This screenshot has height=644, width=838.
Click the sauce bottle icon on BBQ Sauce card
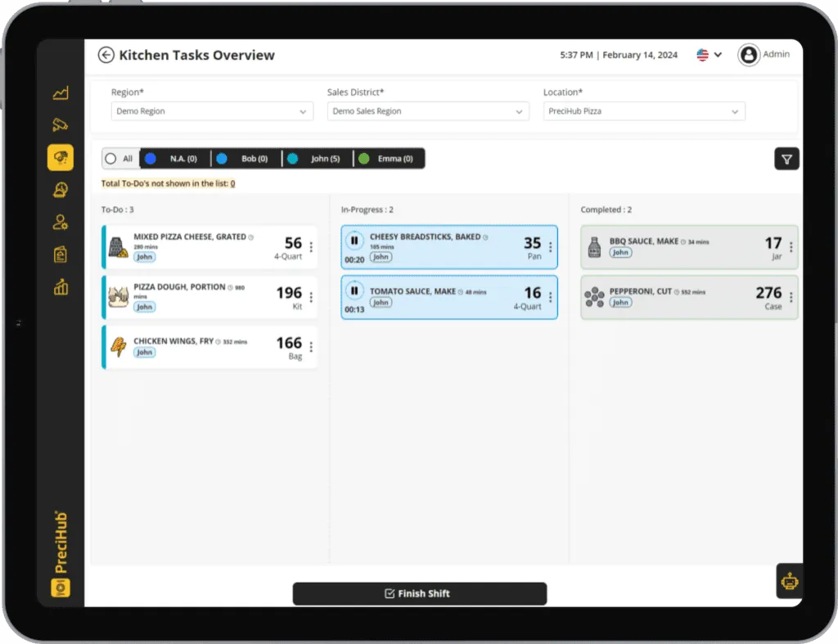coord(594,247)
